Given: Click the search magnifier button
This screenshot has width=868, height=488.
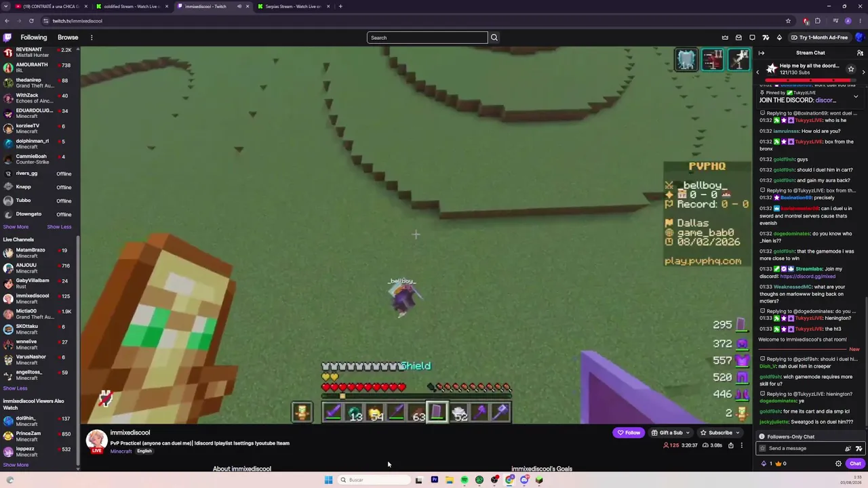Looking at the screenshot, I should tap(494, 37).
